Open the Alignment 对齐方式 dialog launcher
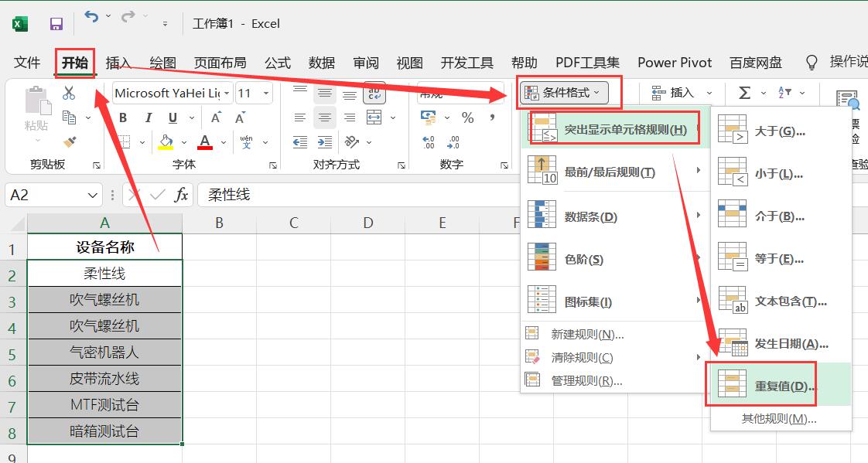 pos(402,165)
